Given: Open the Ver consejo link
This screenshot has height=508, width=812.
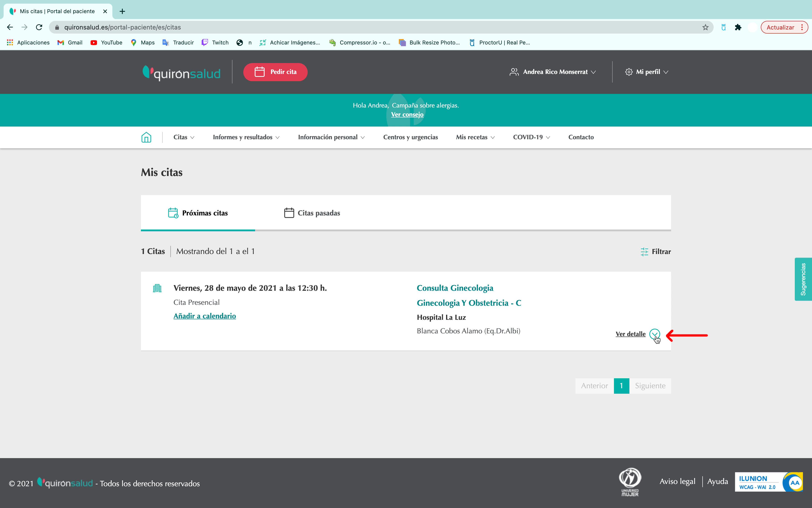Looking at the screenshot, I should pyautogui.click(x=407, y=115).
